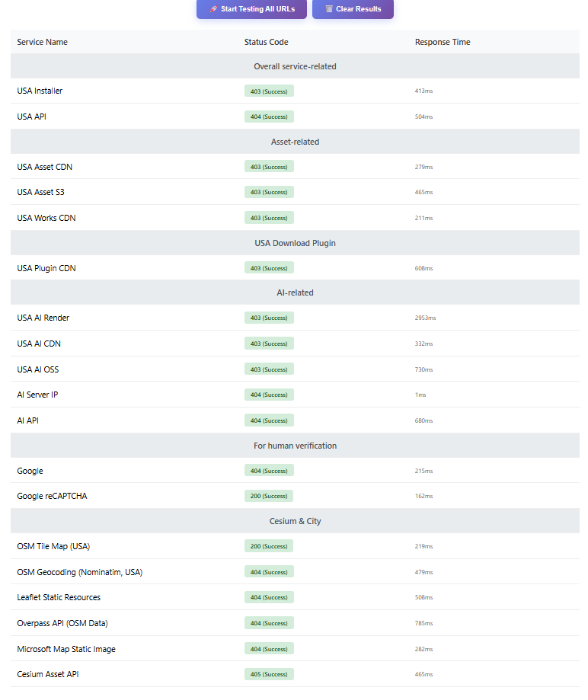The width and height of the screenshot is (588, 700).
Task: Select the Status Code column header
Action: (x=266, y=42)
